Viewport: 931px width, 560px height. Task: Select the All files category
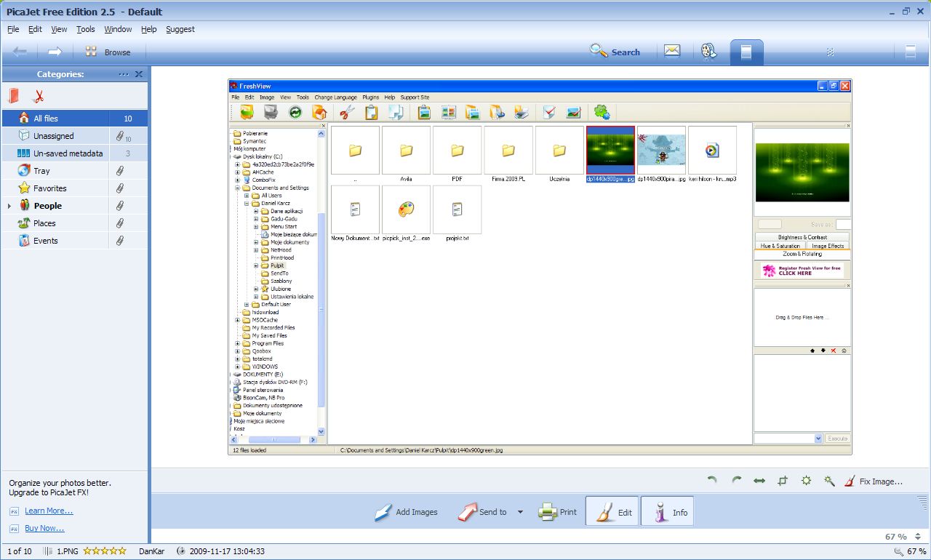(x=74, y=118)
